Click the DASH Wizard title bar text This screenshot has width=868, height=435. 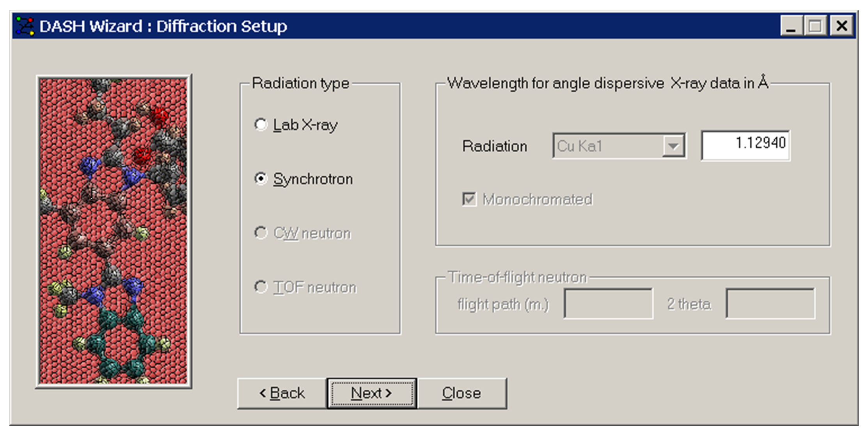tap(163, 26)
